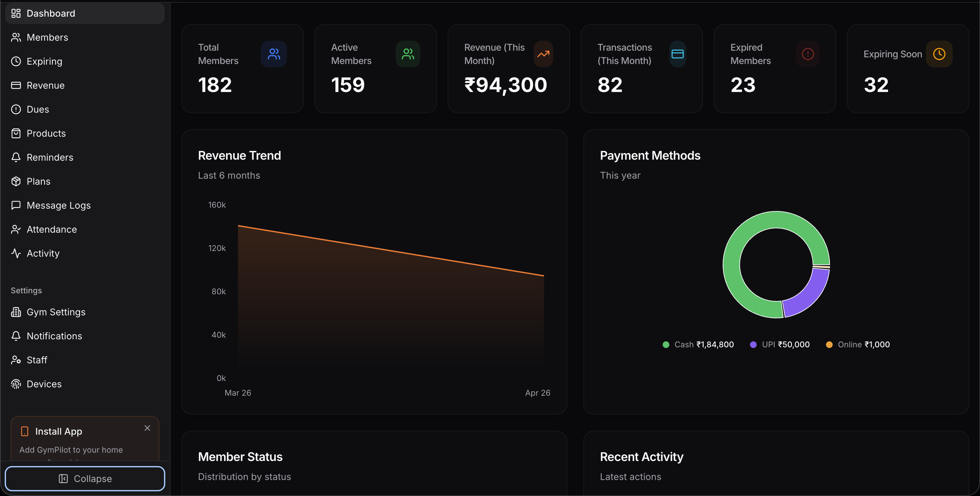Image resolution: width=980 pixels, height=496 pixels.
Task: Click the Devices fingerprint icon
Action: tap(16, 384)
